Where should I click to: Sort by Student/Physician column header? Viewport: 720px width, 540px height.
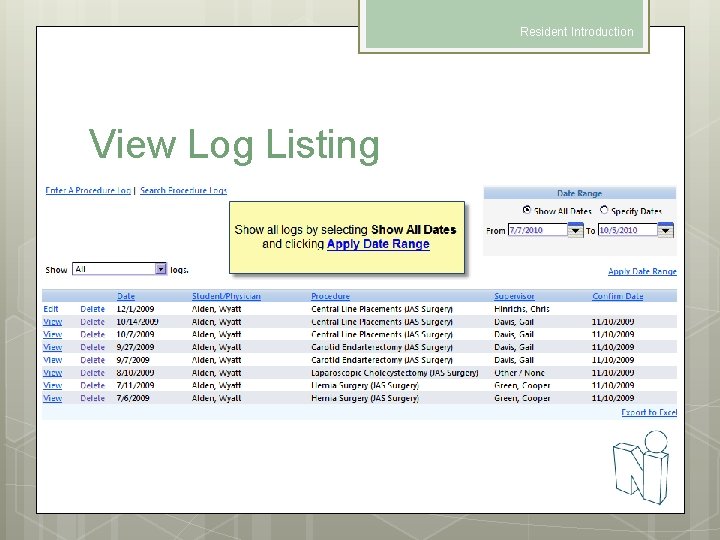[226, 296]
